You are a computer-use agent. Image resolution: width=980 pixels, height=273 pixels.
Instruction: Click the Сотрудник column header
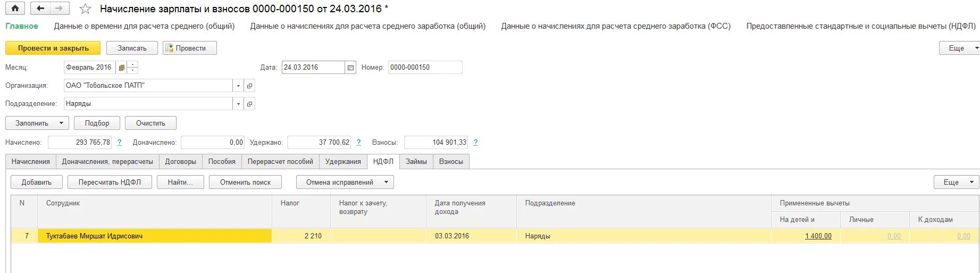pos(154,211)
